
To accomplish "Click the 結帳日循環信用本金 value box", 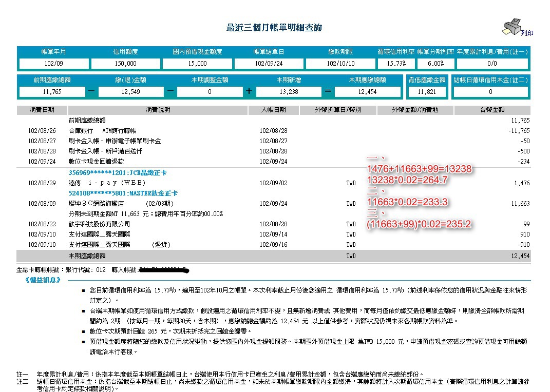I will pyautogui.click(x=490, y=92).
